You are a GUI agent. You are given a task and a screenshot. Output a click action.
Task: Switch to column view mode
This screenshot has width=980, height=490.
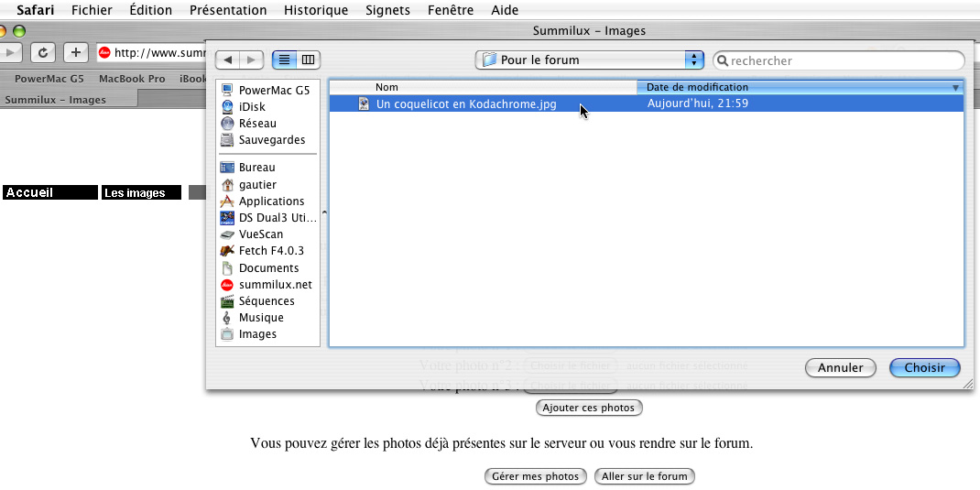click(308, 60)
